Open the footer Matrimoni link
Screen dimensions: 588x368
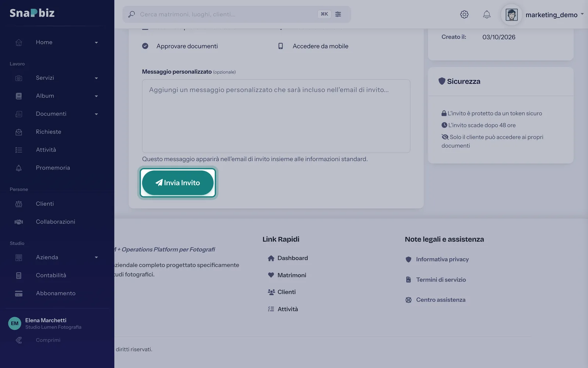tap(292, 275)
